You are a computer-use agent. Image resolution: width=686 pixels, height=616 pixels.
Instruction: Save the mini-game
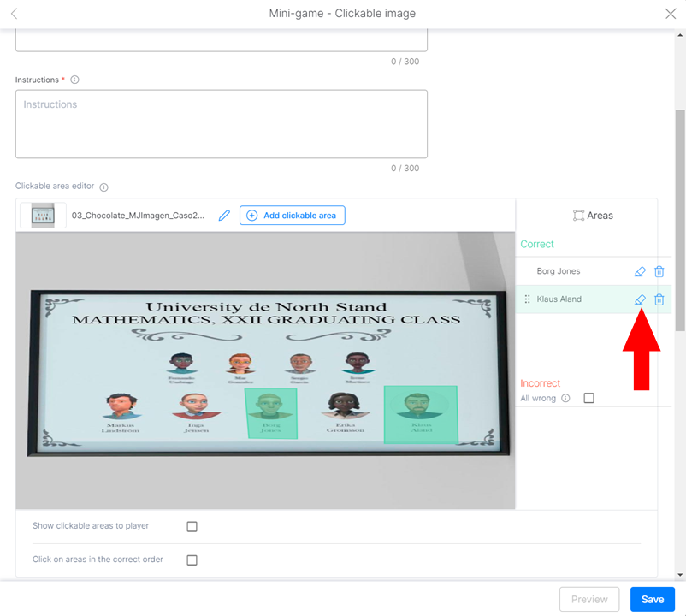(x=653, y=600)
